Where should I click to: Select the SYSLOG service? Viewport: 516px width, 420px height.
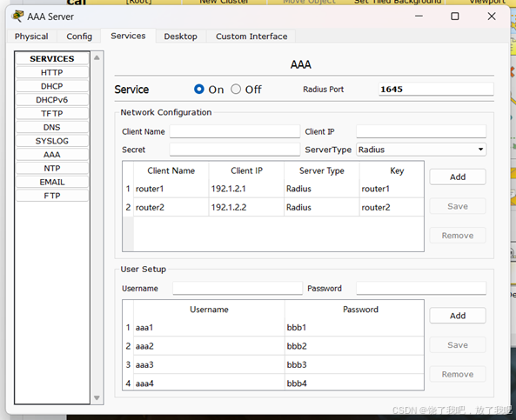(x=52, y=141)
